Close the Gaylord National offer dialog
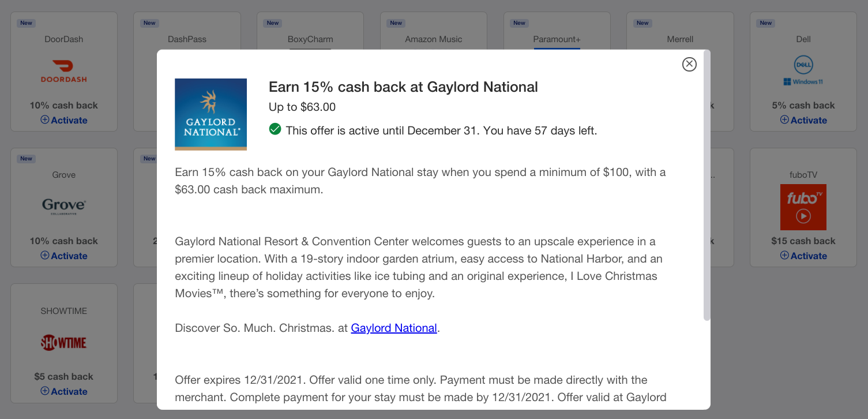This screenshot has height=419, width=868. click(689, 64)
